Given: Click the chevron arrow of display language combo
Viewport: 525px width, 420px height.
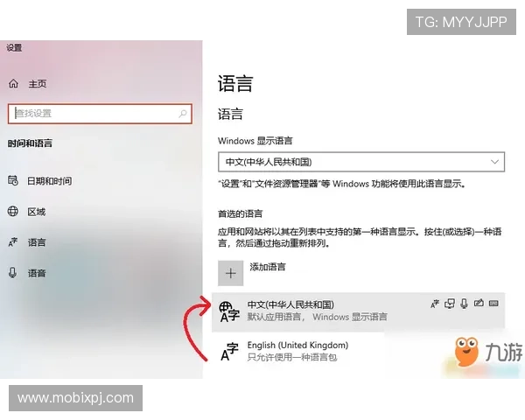Looking at the screenshot, I should 494,162.
